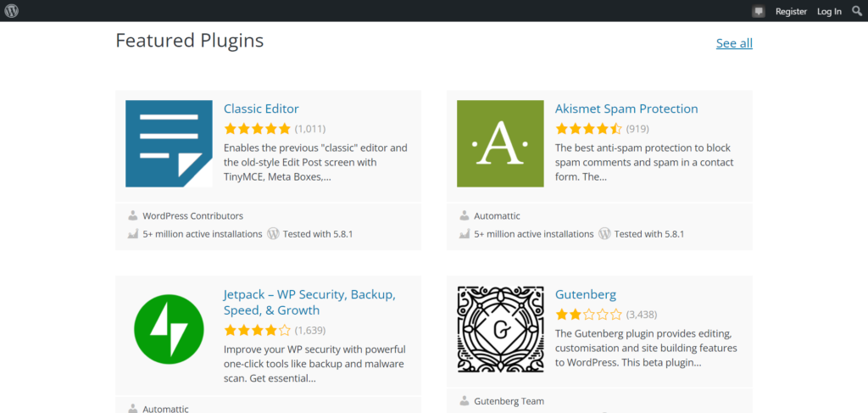Screen dimensions: 868x413
Task: Click the installations chart icon under Classic Editor
Action: [x=133, y=233]
